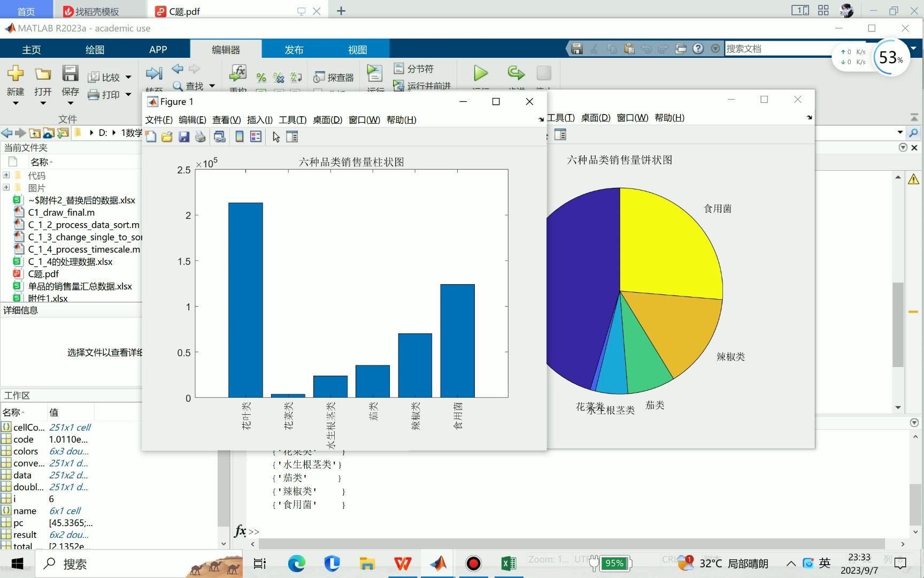Click the New file plus icon
The height and width of the screenshot is (578, 924).
point(16,73)
